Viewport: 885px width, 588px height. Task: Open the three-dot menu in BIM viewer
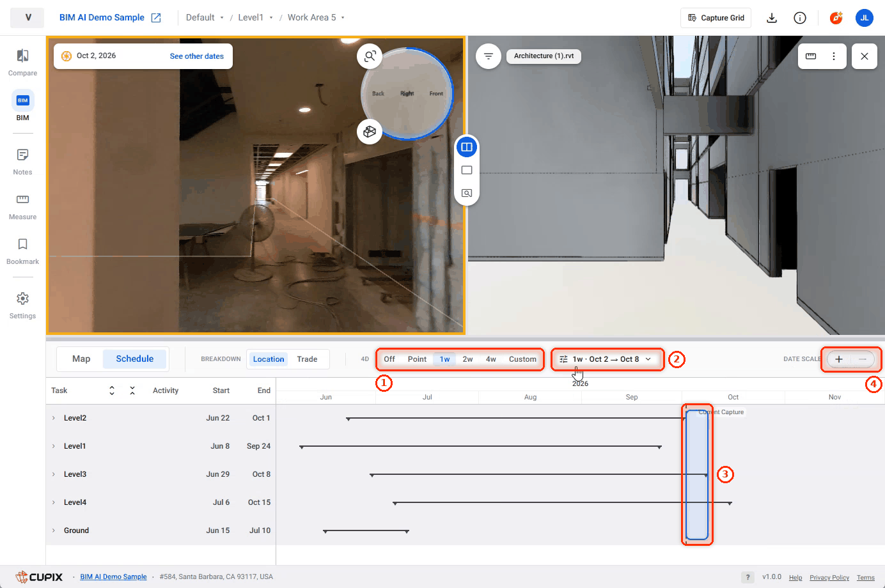coord(834,56)
